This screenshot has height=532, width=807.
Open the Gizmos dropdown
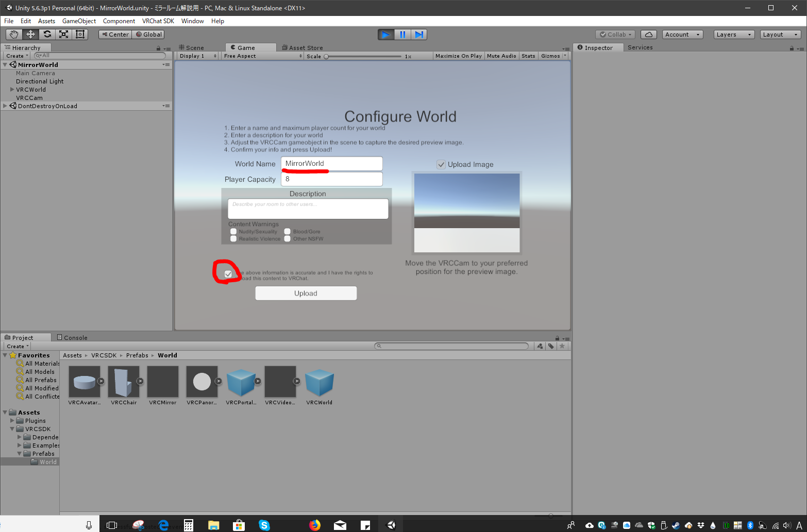pyautogui.click(x=553, y=56)
